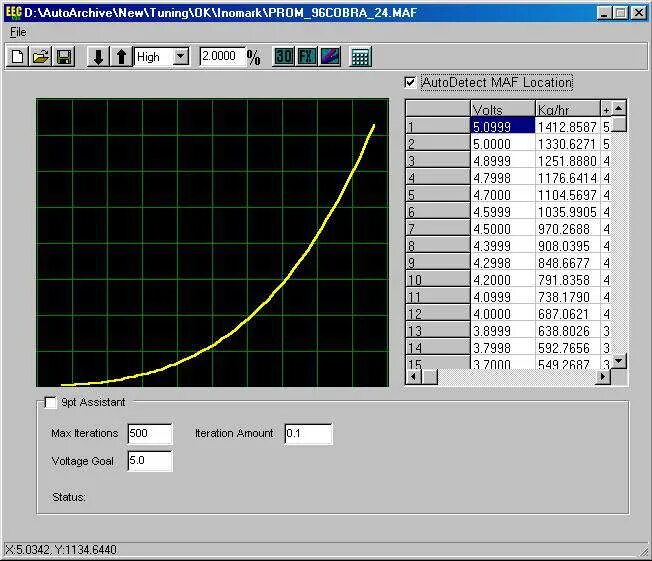This screenshot has width=652, height=561.
Task: Click the vertical scrollbar thumb of table
Action: 619,124
